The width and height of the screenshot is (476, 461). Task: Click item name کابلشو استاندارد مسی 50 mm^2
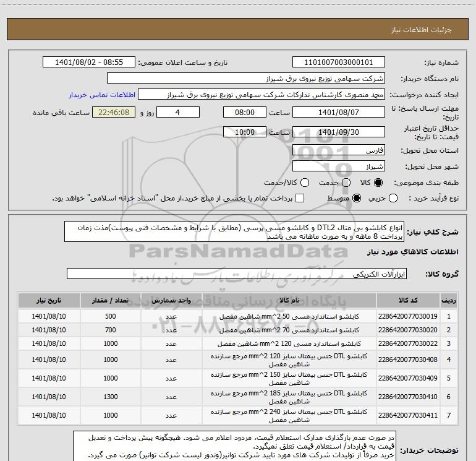coord(289,316)
